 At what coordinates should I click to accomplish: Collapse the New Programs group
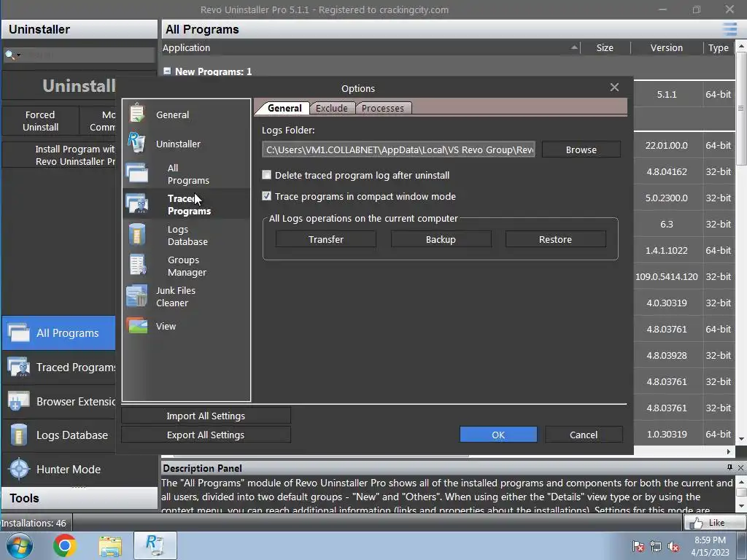click(x=167, y=71)
